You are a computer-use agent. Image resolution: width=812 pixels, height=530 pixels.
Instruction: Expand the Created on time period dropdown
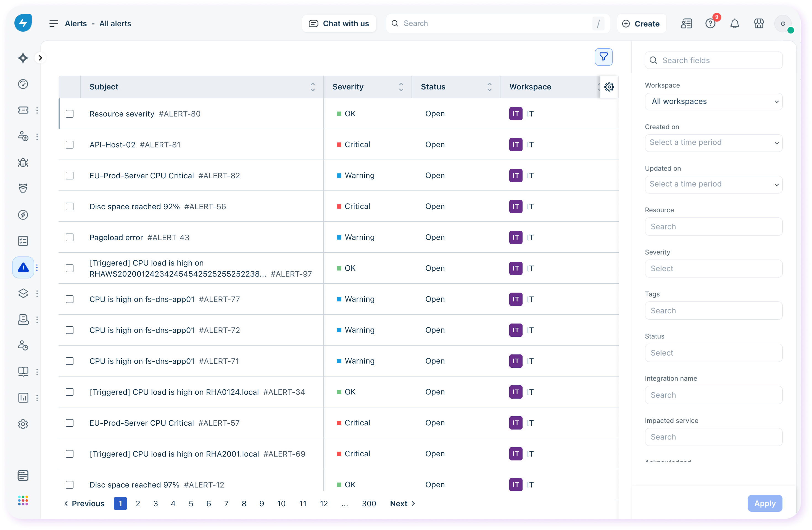pyautogui.click(x=713, y=142)
